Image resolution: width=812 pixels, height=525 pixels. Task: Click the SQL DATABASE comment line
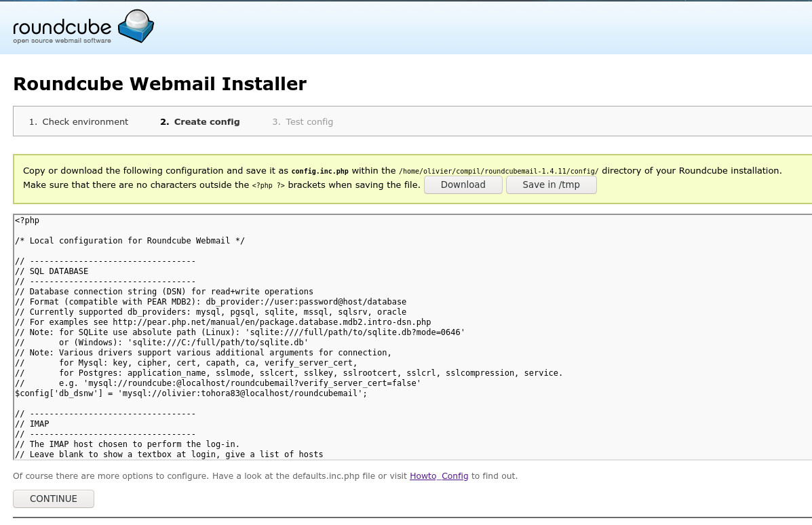[x=52, y=271]
